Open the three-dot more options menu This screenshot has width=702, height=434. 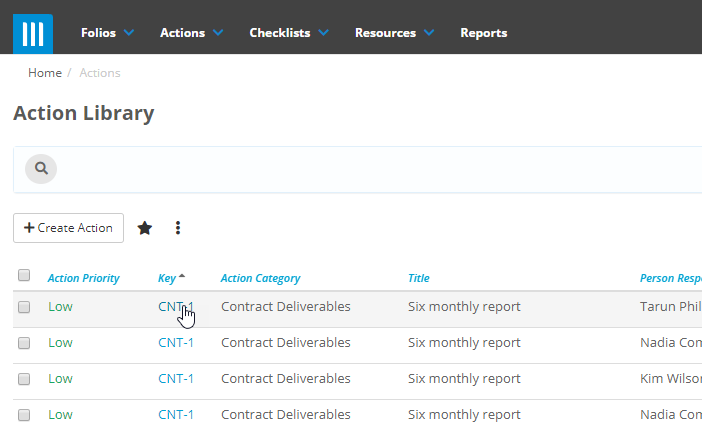tap(178, 228)
